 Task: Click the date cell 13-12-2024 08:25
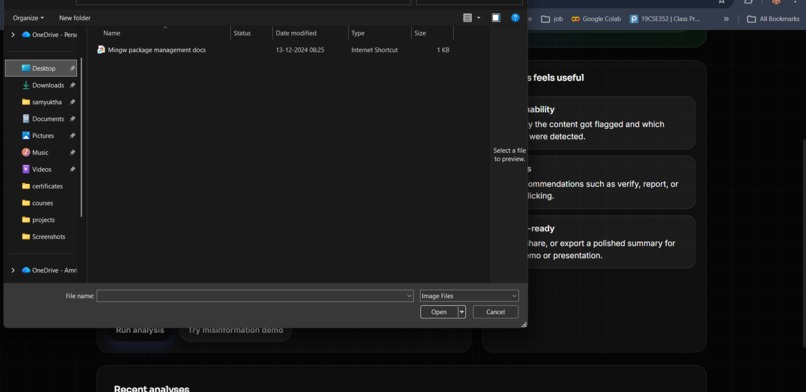[x=300, y=50]
